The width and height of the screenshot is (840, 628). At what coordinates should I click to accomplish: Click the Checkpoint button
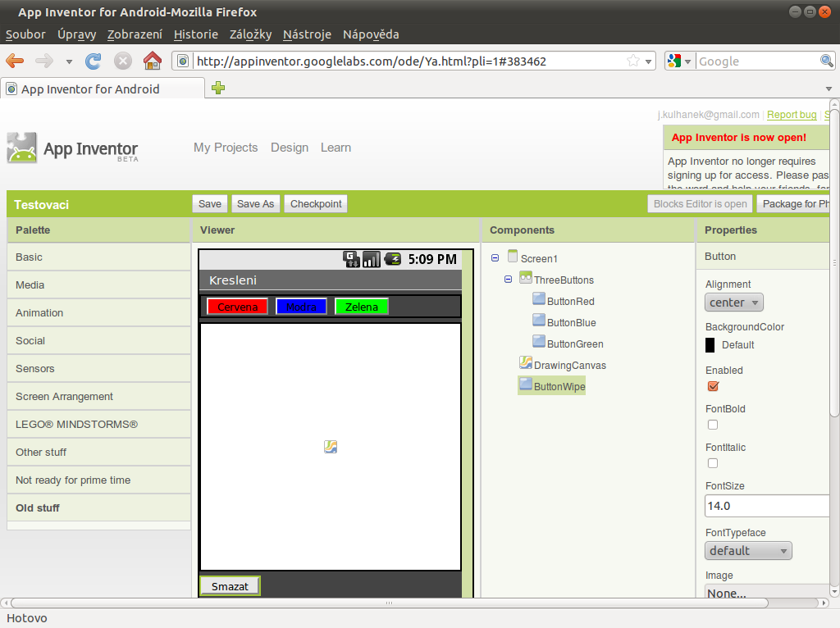[316, 204]
